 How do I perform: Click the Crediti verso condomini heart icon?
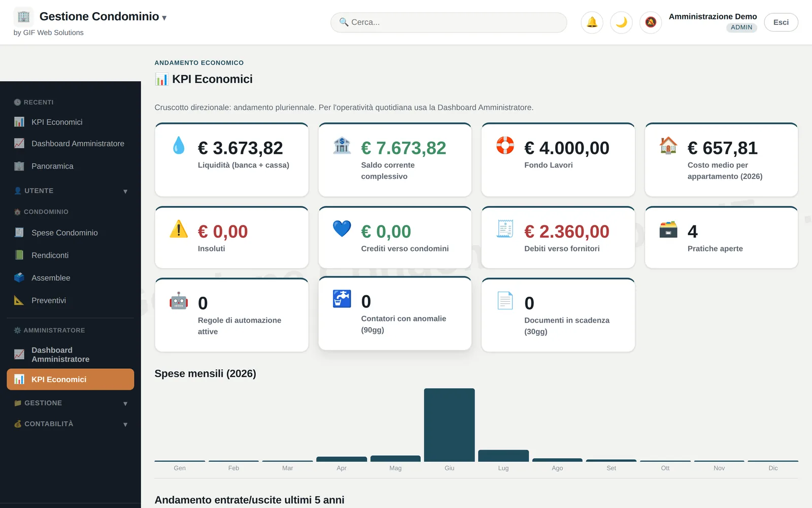[x=342, y=229]
